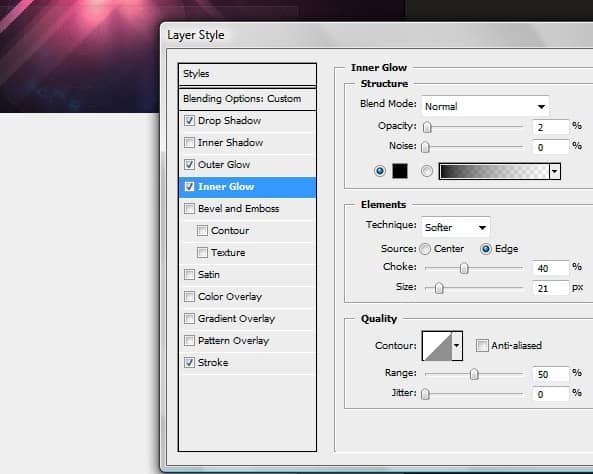Screen dimensions: 593x474
Task: Uncheck the Drop Shadow effect
Action: pyautogui.click(x=189, y=121)
